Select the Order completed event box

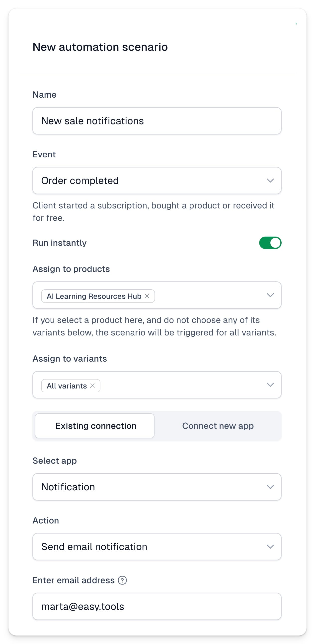point(157,181)
